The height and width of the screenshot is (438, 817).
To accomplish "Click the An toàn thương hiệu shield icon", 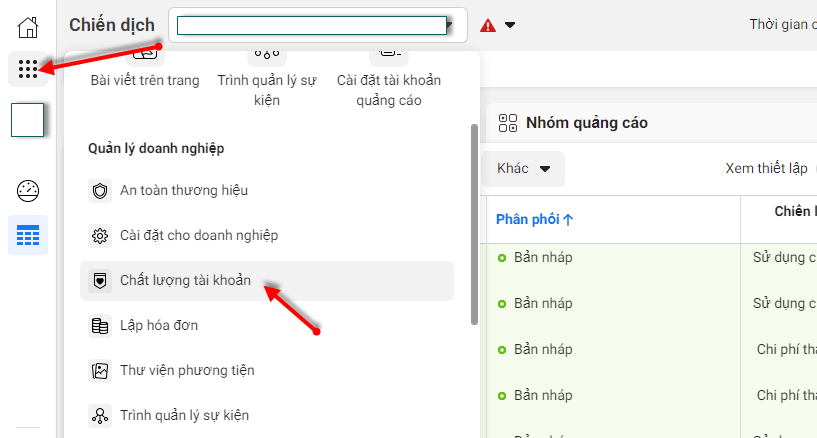I will [100, 191].
